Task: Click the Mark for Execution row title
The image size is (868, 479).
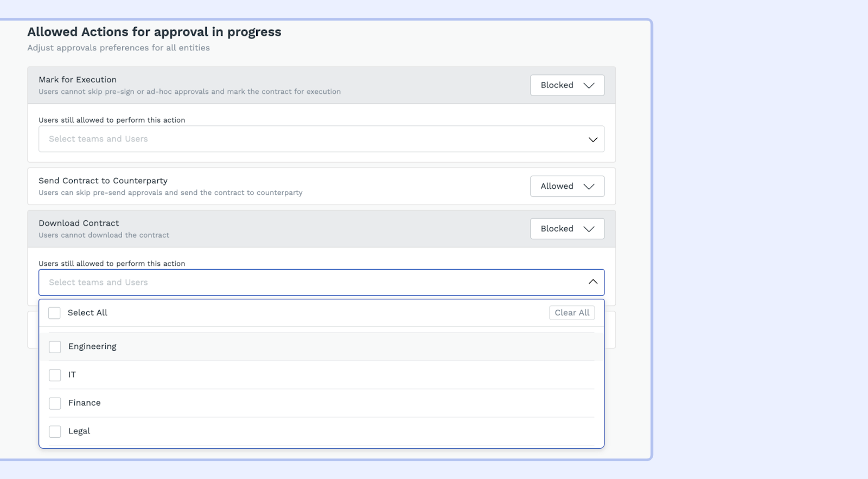Action: (x=78, y=80)
